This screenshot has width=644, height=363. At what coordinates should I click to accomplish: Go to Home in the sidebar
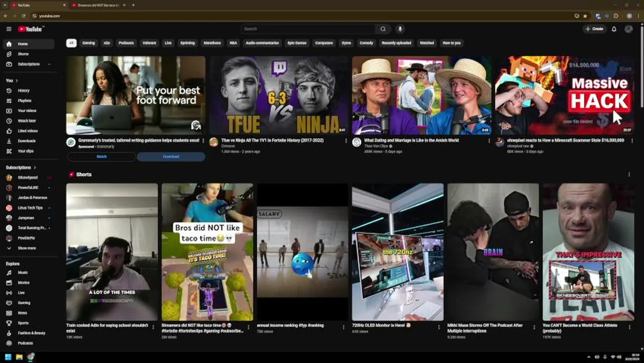click(x=29, y=44)
